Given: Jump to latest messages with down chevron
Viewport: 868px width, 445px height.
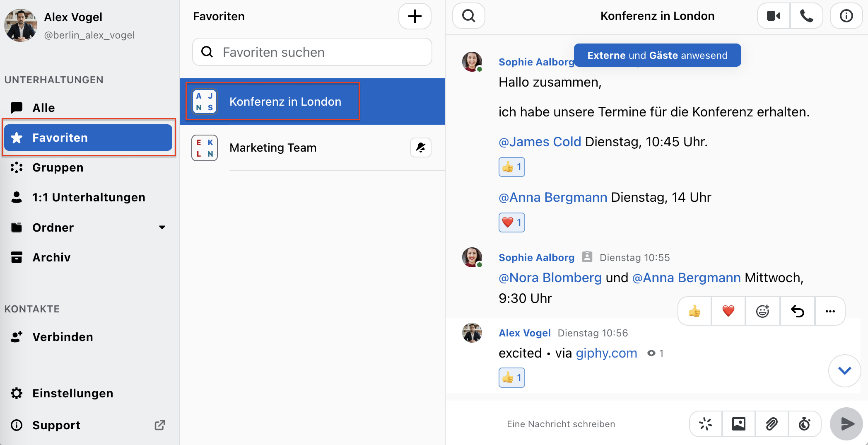Looking at the screenshot, I should [x=845, y=371].
